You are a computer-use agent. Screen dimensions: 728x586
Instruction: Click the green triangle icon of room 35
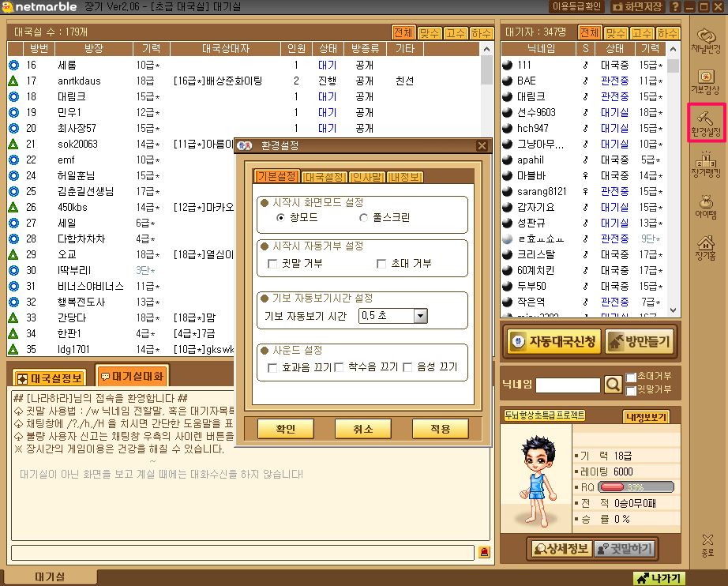pos(13,349)
